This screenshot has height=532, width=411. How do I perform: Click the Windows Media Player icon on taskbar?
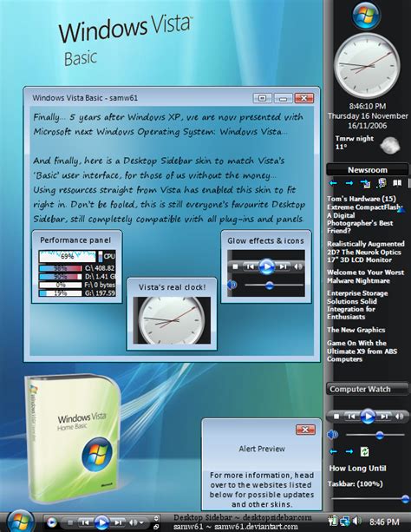(x=51, y=522)
